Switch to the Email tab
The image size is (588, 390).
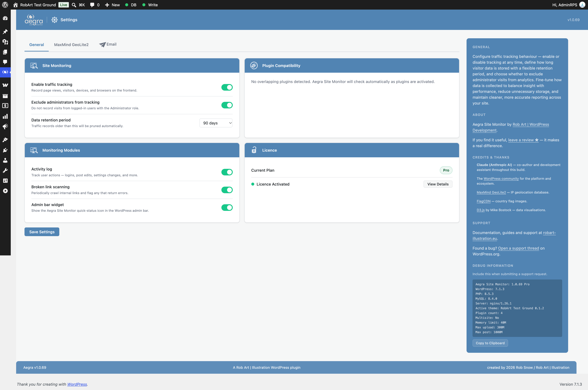108,45
